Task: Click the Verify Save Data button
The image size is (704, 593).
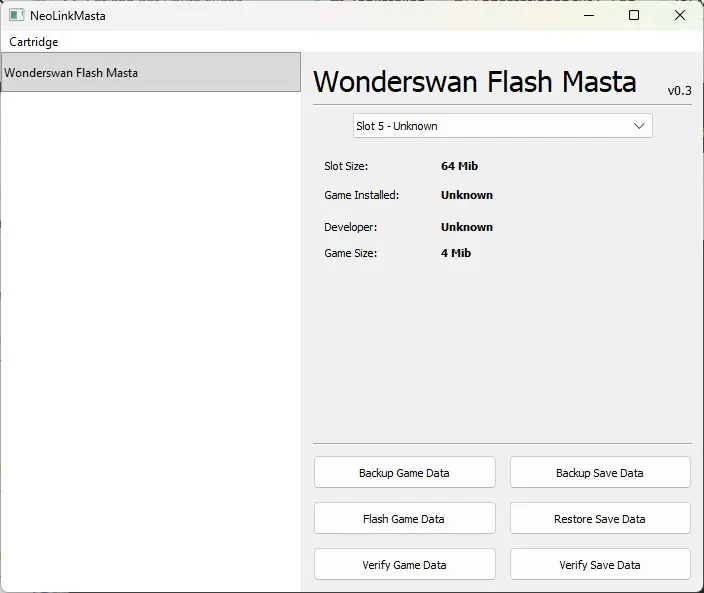Action: click(600, 564)
